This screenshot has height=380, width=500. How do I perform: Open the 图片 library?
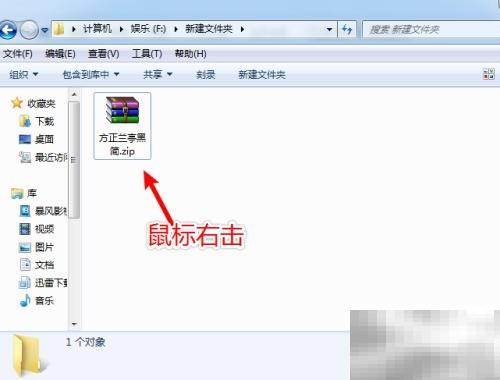point(36,247)
